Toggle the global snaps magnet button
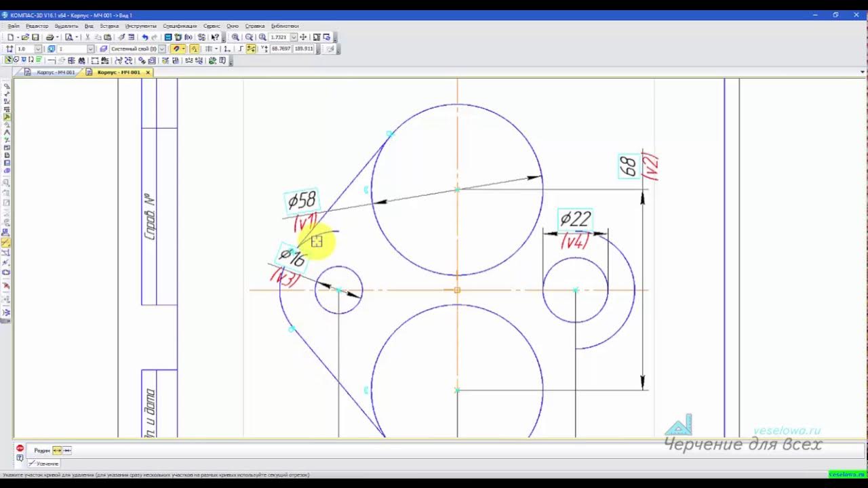The image size is (868, 488). [176, 49]
